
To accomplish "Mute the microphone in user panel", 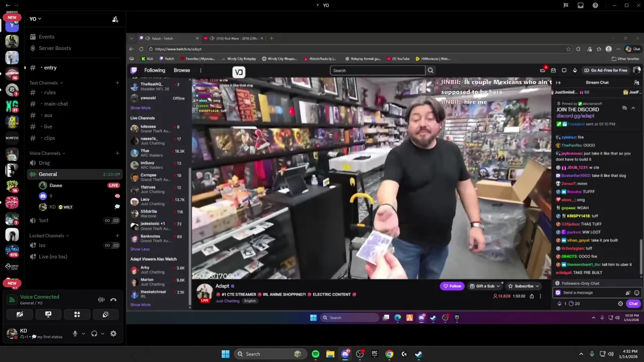I will coord(75,333).
